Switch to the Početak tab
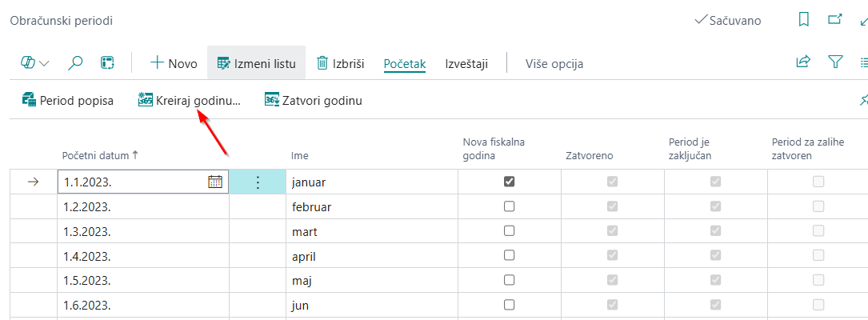The image size is (868, 320). click(x=405, y=64)
